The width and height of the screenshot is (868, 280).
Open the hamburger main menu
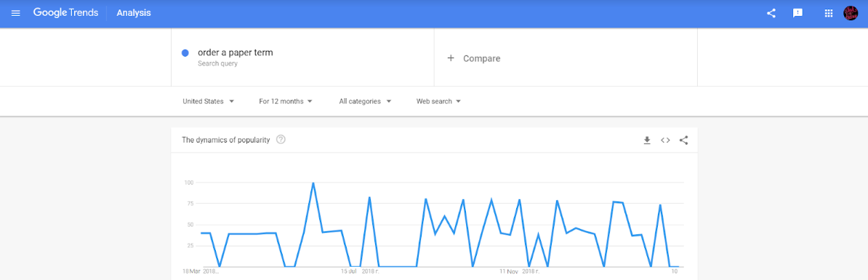click(15, 13)
